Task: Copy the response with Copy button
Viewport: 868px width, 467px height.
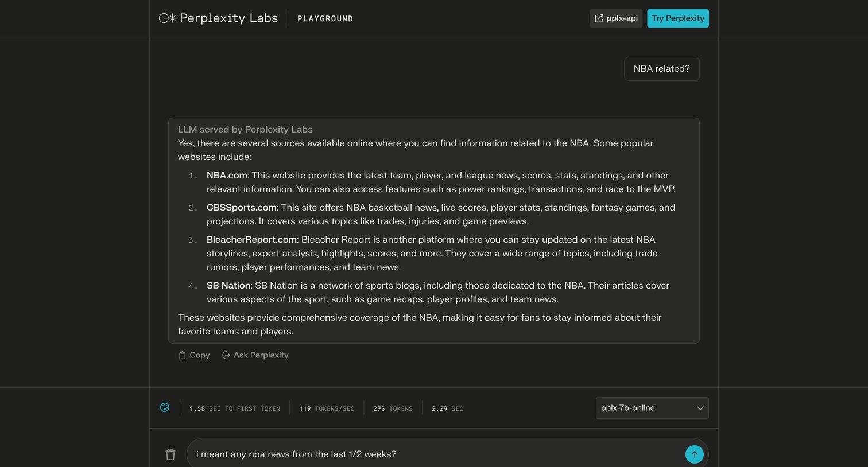Action: click(194, 355)
